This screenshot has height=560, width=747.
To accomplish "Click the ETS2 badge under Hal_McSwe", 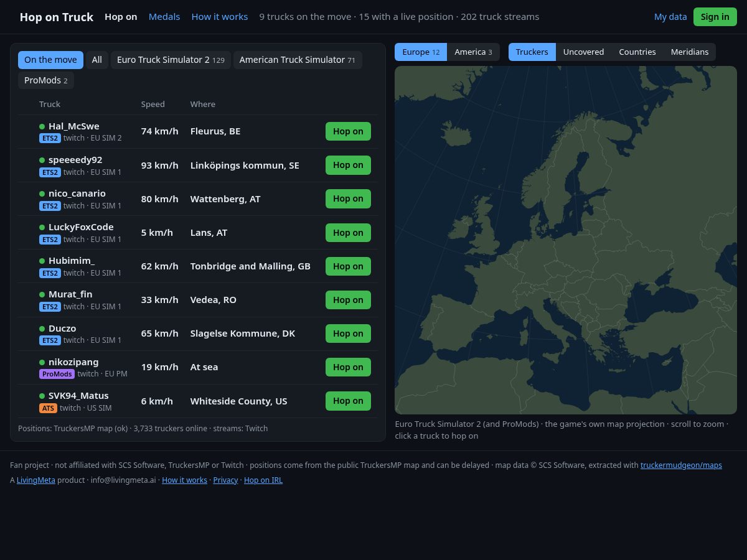I will pos(50,138).
